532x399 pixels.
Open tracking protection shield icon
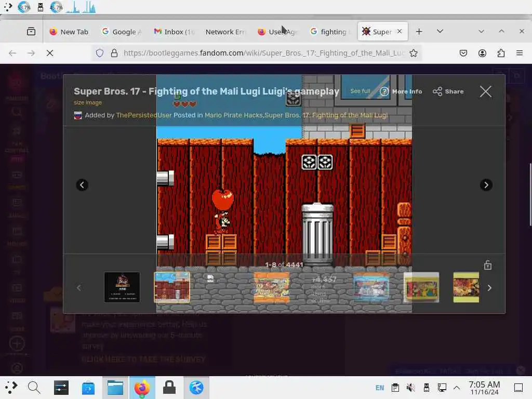99,53
